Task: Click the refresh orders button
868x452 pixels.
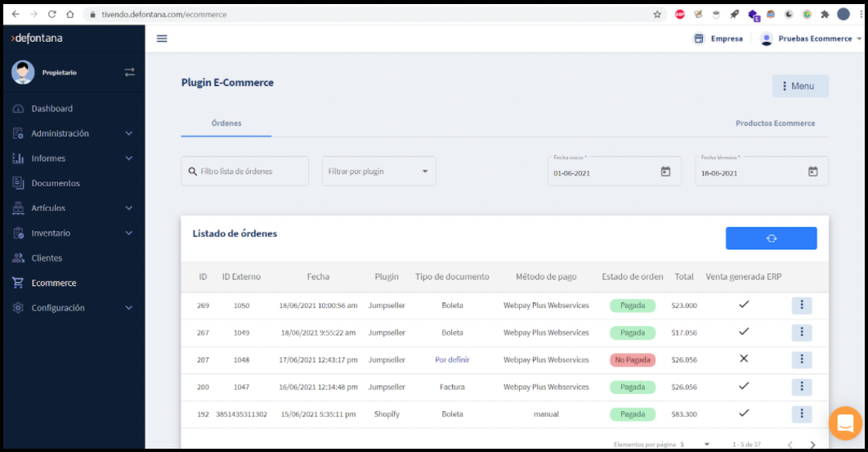Action: (771, 238)
